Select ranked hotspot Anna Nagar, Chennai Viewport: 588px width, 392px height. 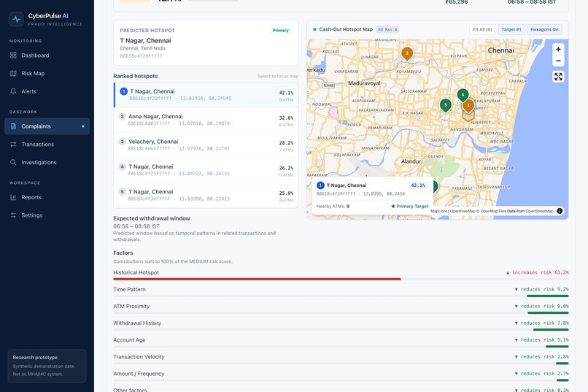[206, 120]
